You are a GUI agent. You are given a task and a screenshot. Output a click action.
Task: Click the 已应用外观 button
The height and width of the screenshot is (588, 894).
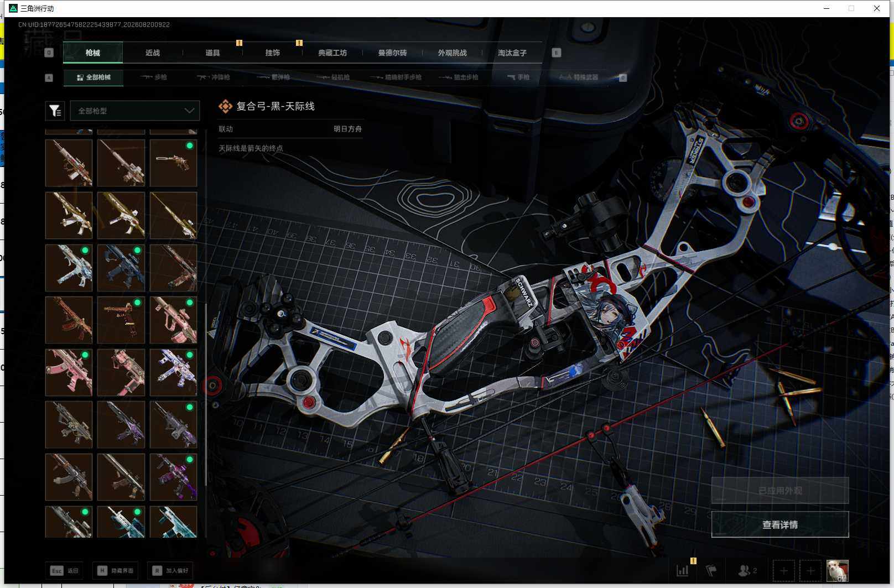tap(780, 491)
